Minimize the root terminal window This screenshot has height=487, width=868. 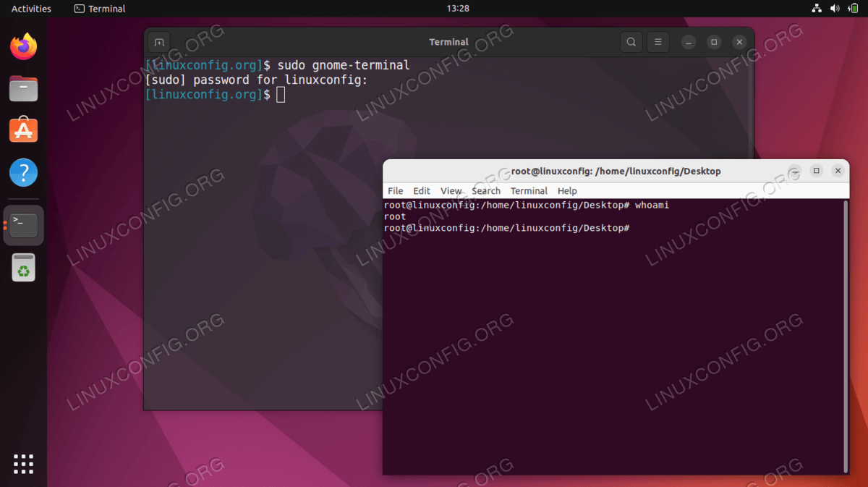[795, 171]
